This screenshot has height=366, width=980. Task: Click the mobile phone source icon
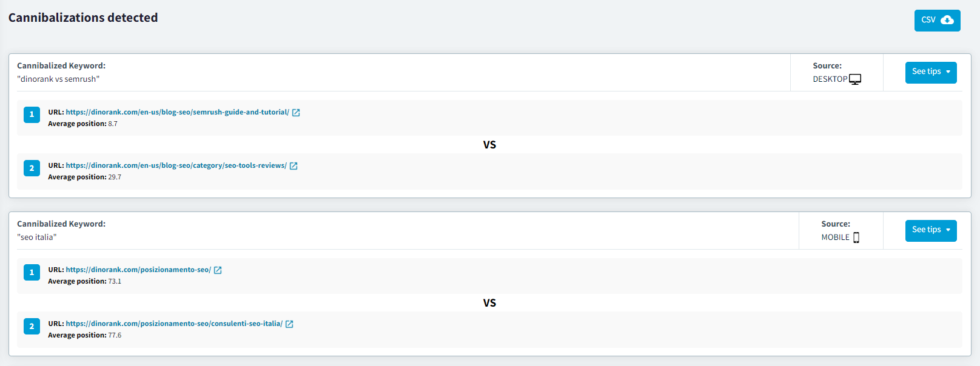point(856,238)
